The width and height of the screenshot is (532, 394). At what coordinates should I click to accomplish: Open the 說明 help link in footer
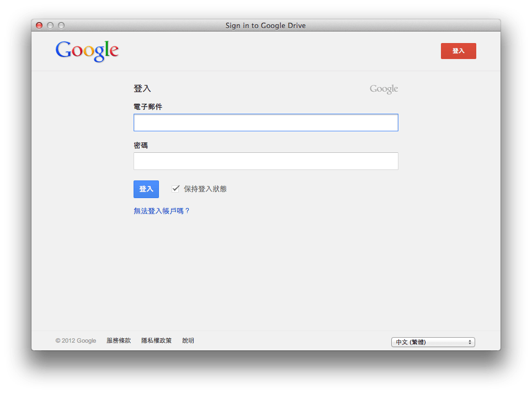(x=188, y=340)
